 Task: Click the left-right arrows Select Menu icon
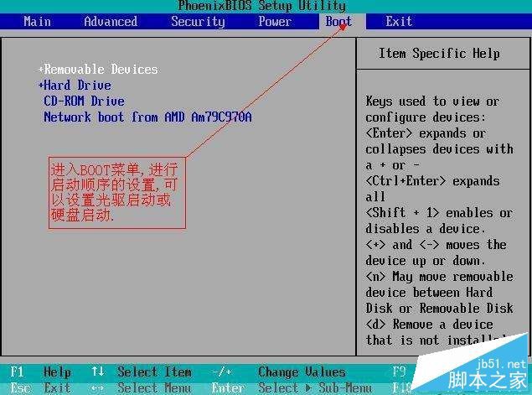coord(97,387)
